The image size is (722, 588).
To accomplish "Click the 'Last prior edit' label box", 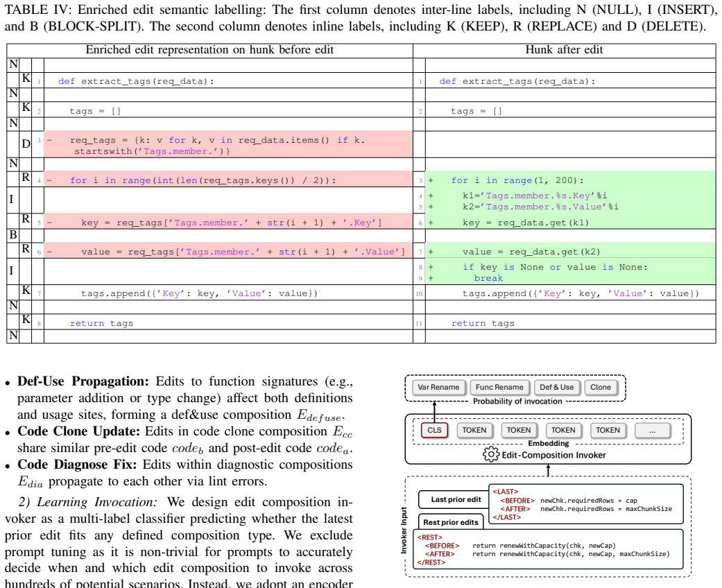I will tap(454, 500).
